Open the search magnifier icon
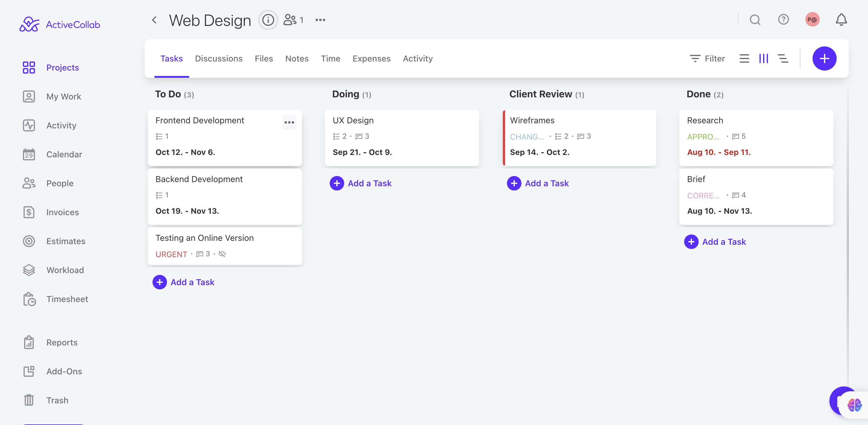Image resolution: width=868 pixels, height=425 pixels. click(755, 20)
